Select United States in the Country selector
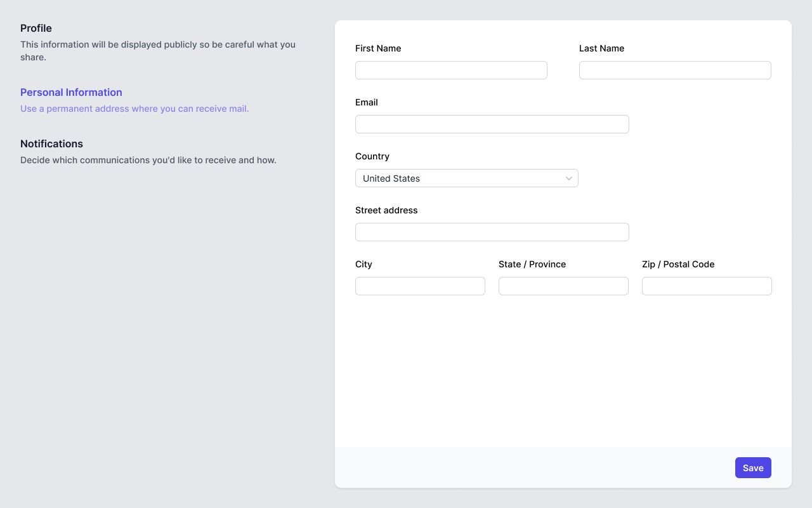This screenshot has height=508, width=812. click(466, 178)
